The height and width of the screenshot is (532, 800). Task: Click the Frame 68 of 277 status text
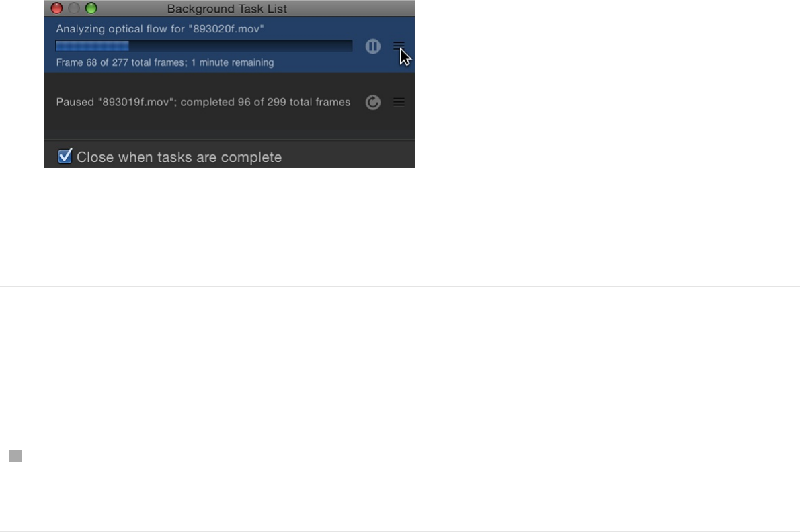coord(122,62)
